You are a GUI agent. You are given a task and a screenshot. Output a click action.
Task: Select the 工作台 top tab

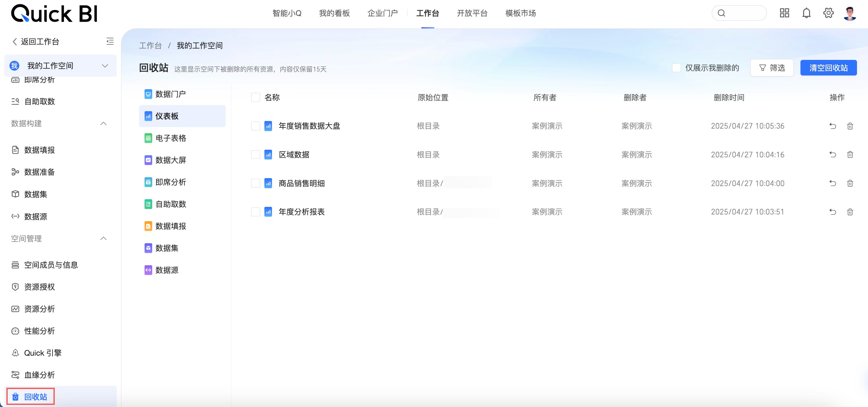coord(428,13)
